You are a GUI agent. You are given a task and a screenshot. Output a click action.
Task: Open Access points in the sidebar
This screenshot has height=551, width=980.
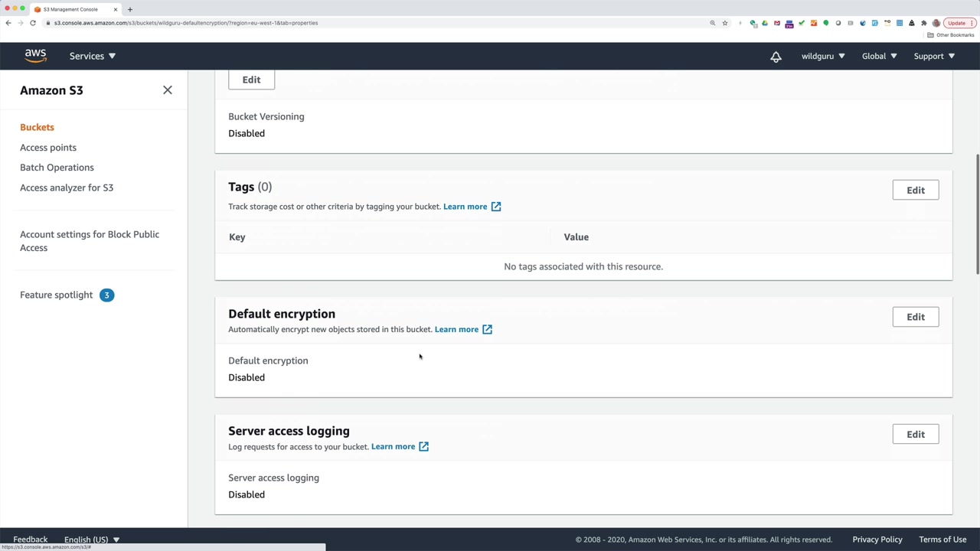[48, 148]
